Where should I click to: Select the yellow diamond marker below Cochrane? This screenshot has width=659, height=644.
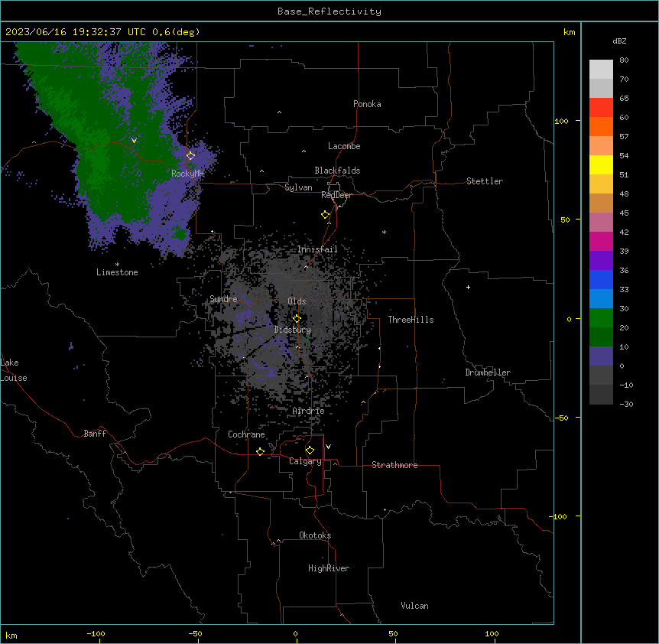point(260,451)
